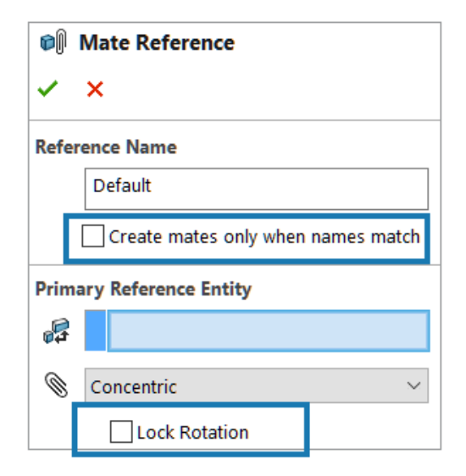Click the primary reference entity cube-swap icon
This screenshot has width=466, height=476.
click(x=57, y=331)
